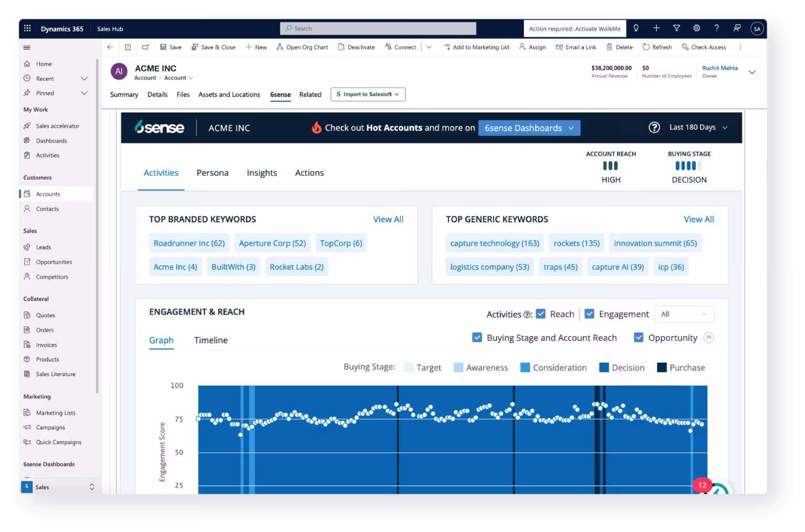The height and width of the screenshot is (532, 805).
Task: Switch to the Insights tab
Action: pos(262,173)
